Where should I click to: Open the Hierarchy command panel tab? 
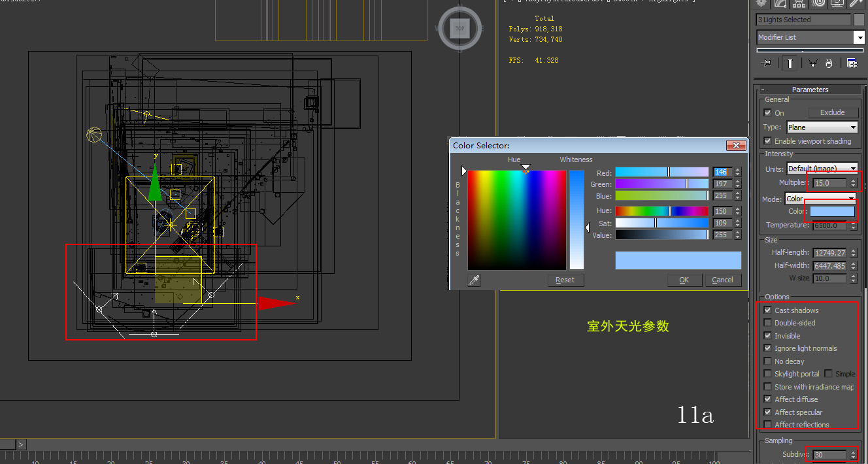[799, 3]
